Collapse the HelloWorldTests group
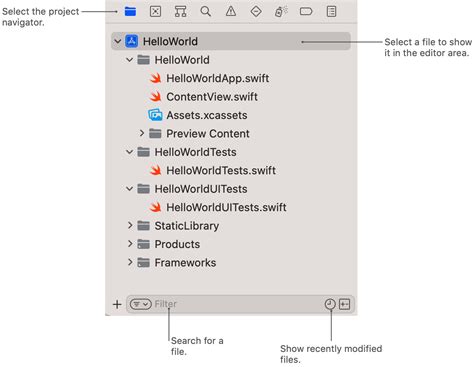Screen dimensions: 474x367 point(129,152)
